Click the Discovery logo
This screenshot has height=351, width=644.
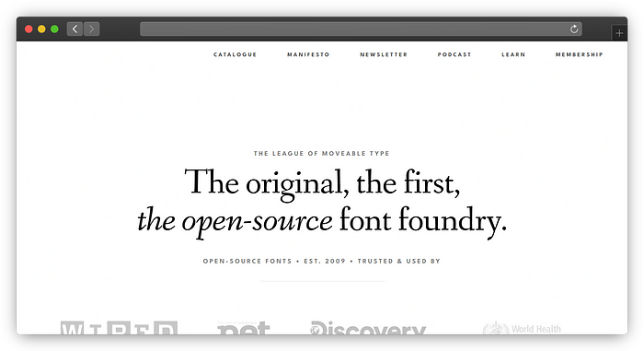pos(368,328)
